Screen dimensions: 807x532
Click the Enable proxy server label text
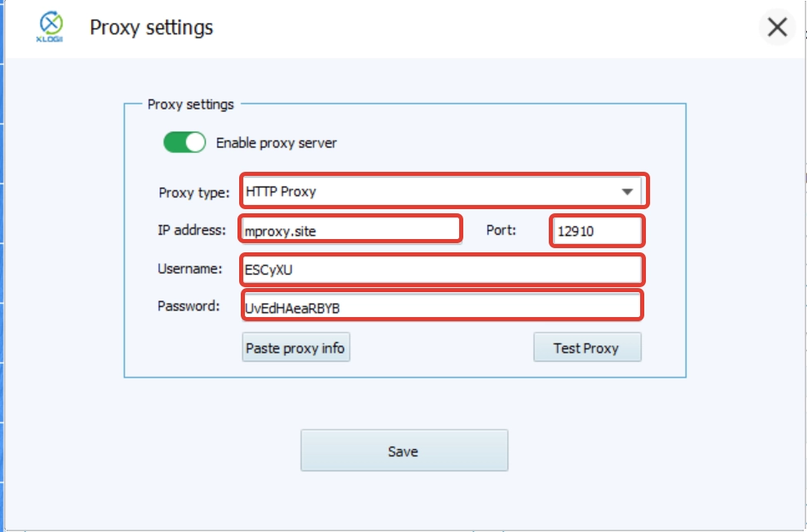coord(277,142)
